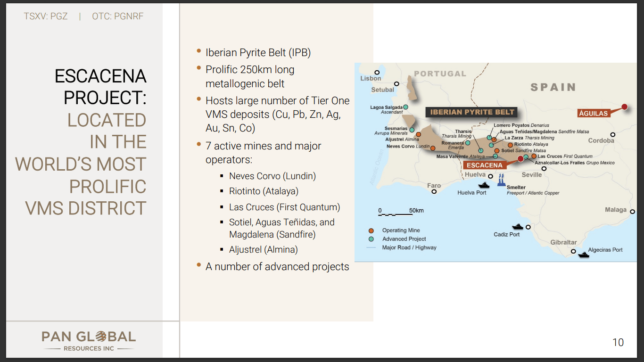Click 'Las Cruces (First Quantum)' list item
The height and width of the screenshot is (362, 644).
click(285, 207)
